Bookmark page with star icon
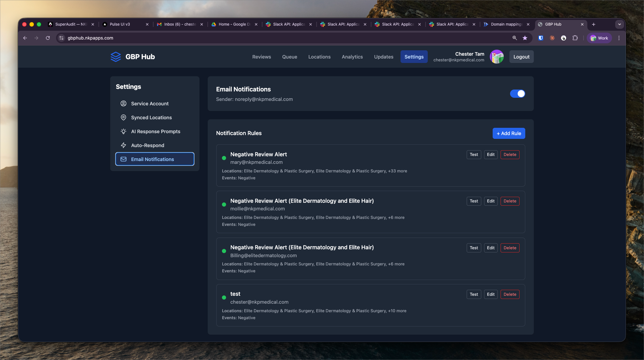The height and width of the screenshot is (360, 644). pos(525,38)
